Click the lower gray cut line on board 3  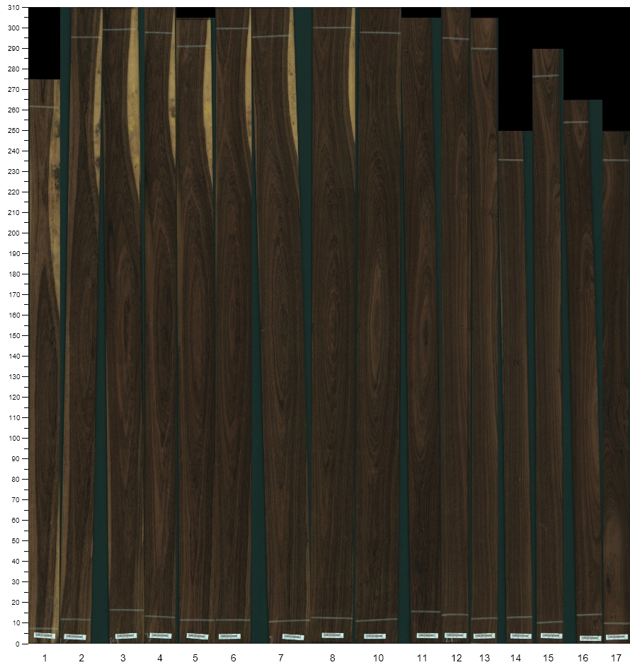click(x=125, y=610)
